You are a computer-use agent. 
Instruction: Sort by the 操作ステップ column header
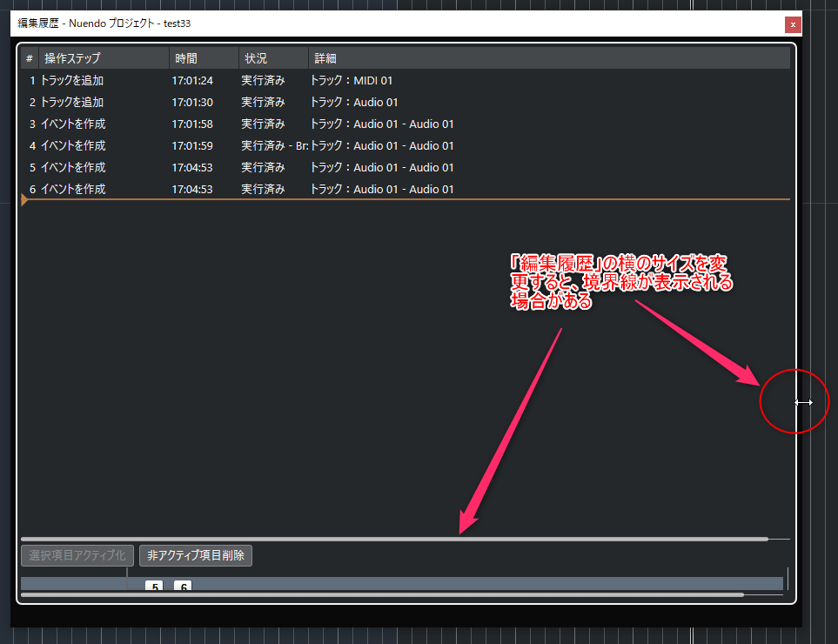[x=104, y=58]
